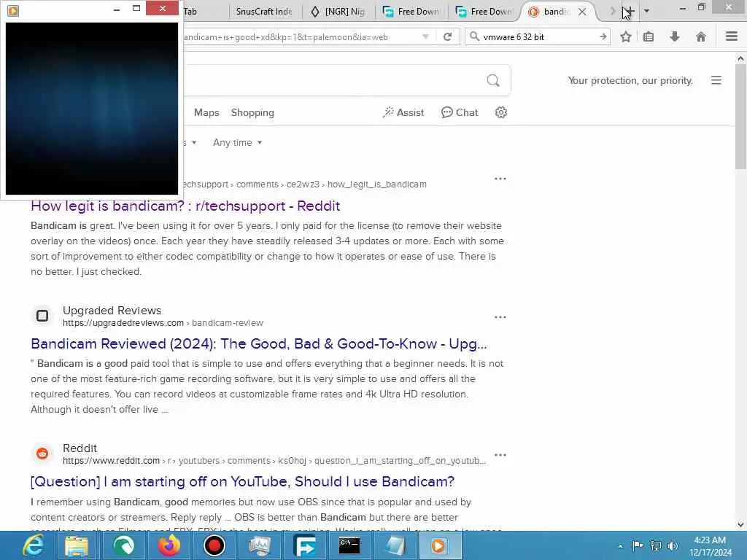
Task: Open the list all tabs dropdown
Action: [646, 10]
